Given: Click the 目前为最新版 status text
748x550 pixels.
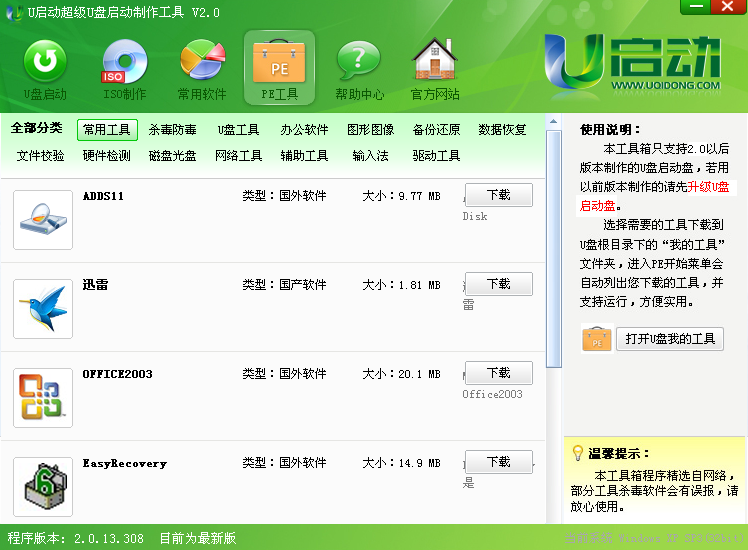Looking at the screenshot, I should click(198, 539).
